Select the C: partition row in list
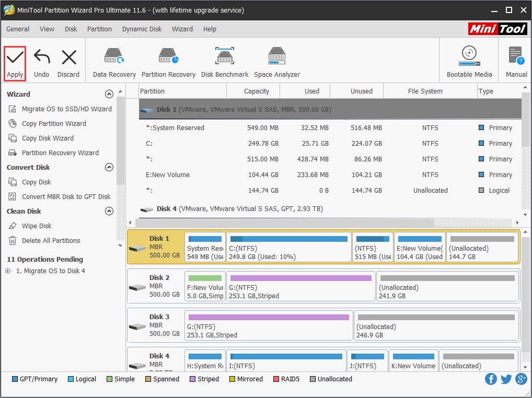The height and width of the screenshot is (398, 532). pos(330,144)
